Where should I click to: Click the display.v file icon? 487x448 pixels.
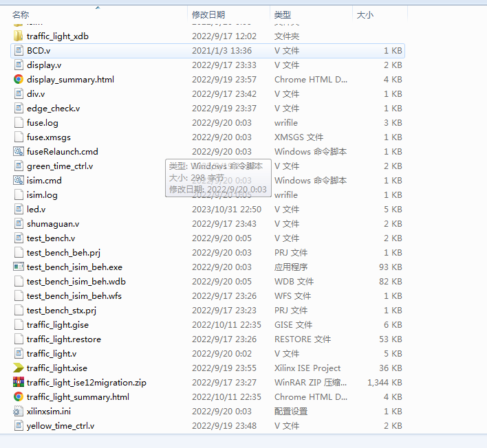pyautogui.click(x=19, y=65)
